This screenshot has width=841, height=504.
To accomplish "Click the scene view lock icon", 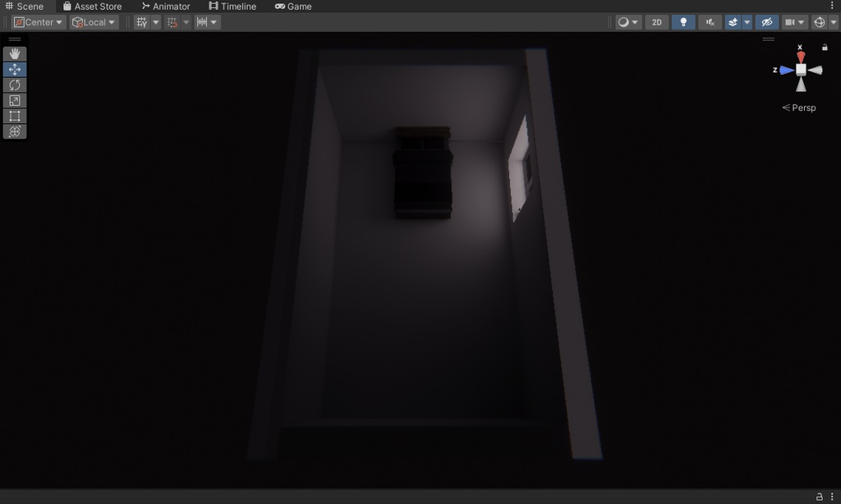I will 824,47.
